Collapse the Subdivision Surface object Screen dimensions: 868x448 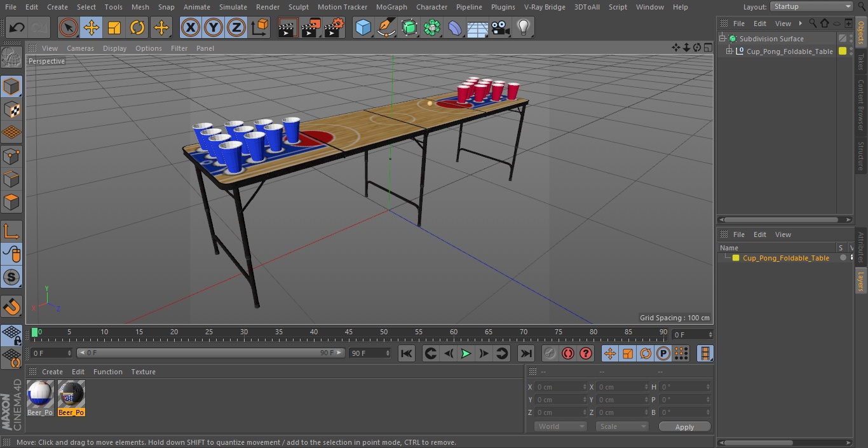click(x=722, y=39)
